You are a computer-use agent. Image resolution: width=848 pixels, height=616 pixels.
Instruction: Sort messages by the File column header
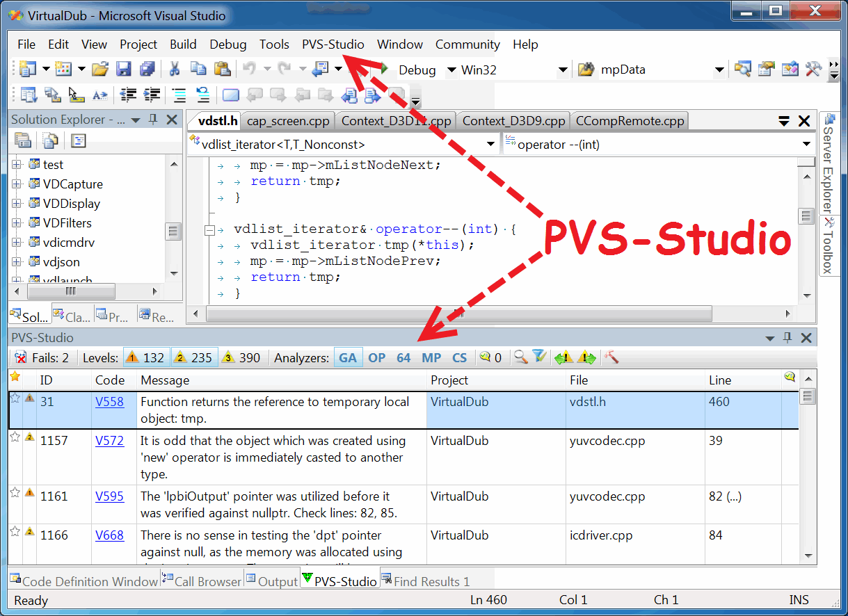[x=635, y=380]
